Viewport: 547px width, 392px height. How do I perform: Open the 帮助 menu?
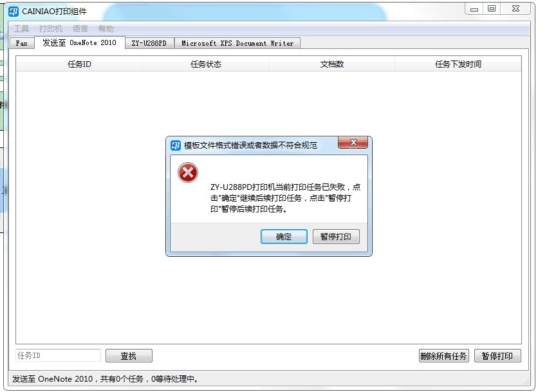[x=106, y=28]
